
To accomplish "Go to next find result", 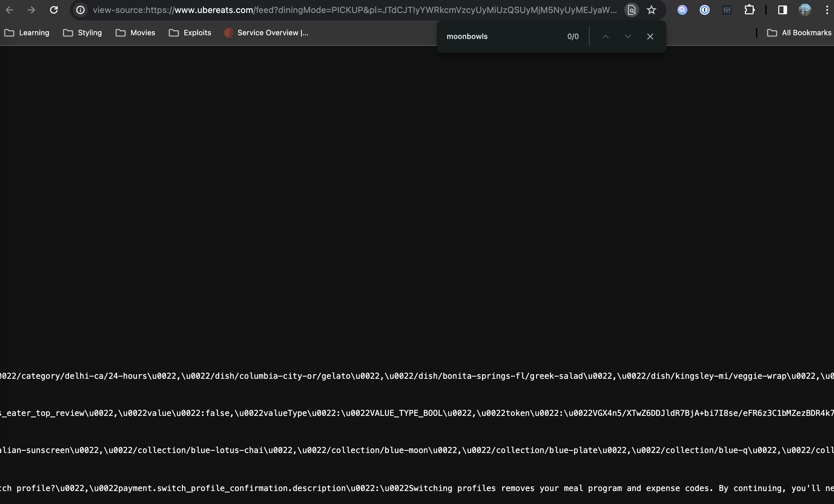I will pyautogui.click(x=628, y=36).
